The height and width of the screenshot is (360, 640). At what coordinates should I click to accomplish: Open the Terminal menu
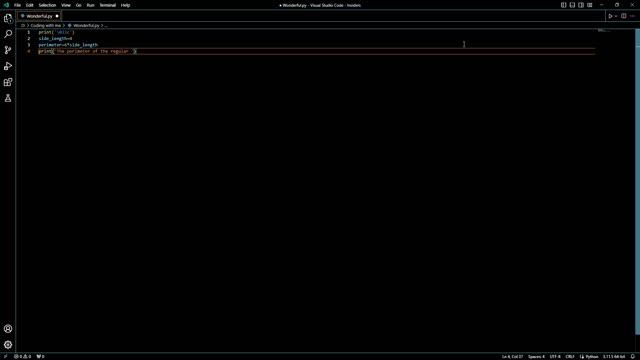point(108,5)
